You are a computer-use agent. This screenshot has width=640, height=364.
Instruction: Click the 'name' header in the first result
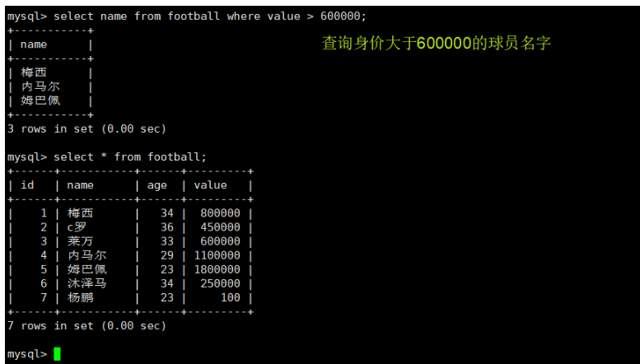click(x=34, y=44)
